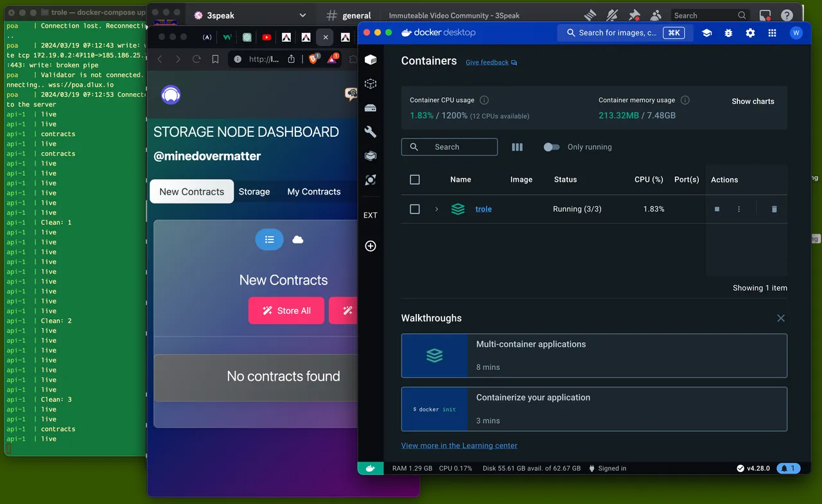Screen dimensions: 822x504
Task: Open Discord inbox icon
Action: (765, 15)
